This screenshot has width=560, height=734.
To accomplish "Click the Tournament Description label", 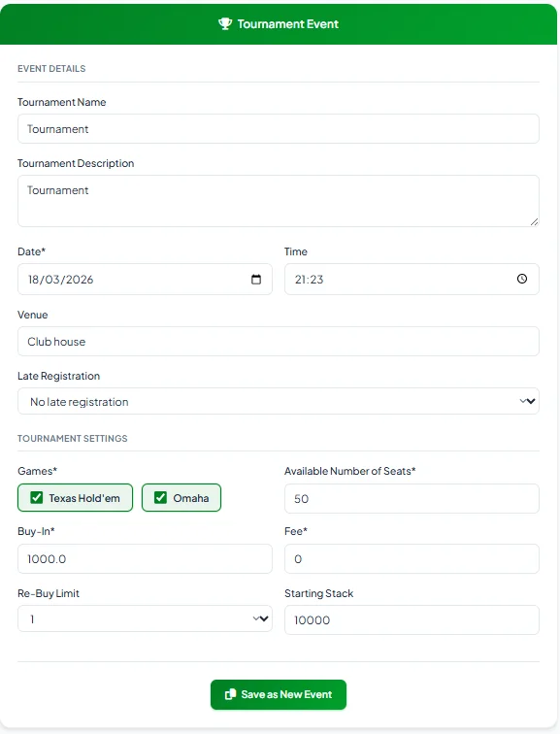I will (x=76, y=163).
